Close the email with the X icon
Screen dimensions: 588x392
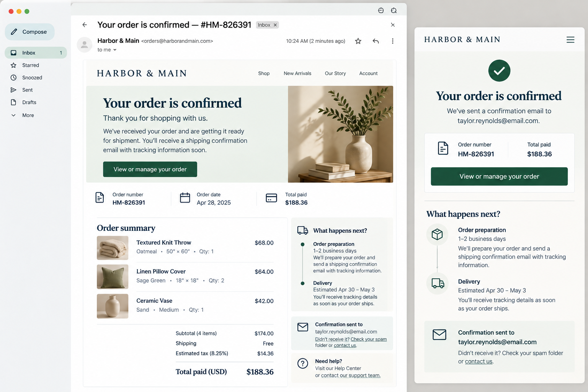(393, 25)
